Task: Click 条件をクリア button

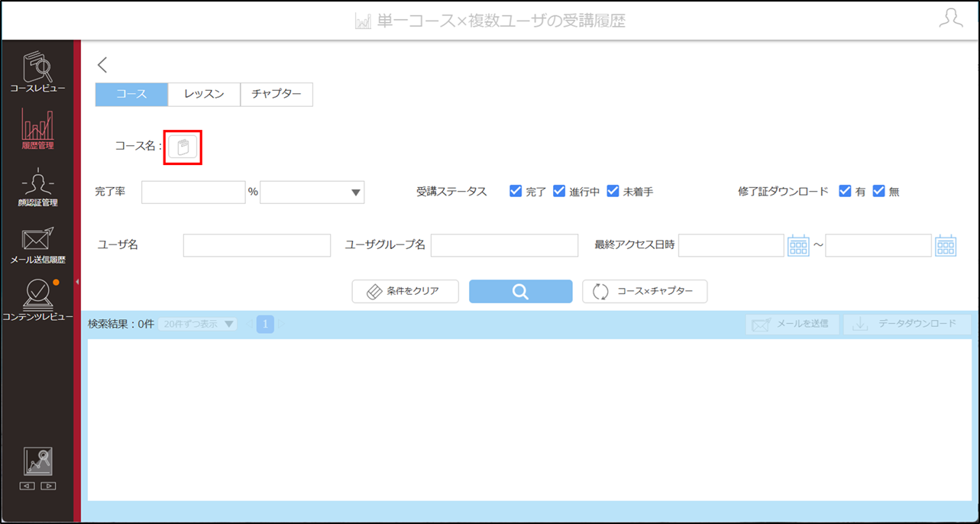Action: point(405,291)
